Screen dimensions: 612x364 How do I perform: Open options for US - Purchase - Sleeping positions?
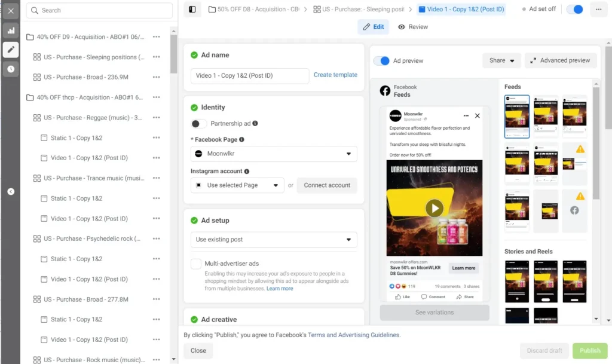(157, 57)
